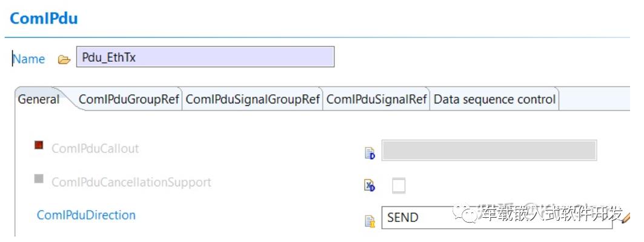
Task: Switch to the ComIPduGroupRef tab
Action: 128,99
